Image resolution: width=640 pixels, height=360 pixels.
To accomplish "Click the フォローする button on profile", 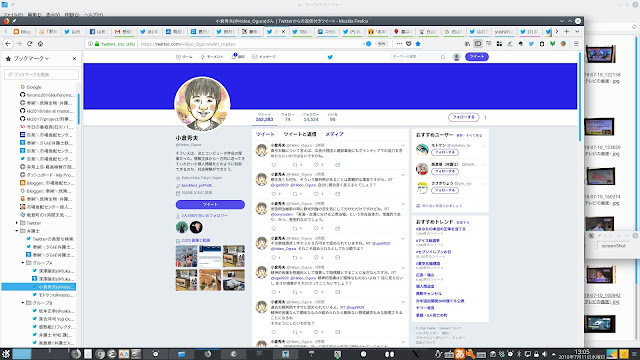I will pos(464,117).
